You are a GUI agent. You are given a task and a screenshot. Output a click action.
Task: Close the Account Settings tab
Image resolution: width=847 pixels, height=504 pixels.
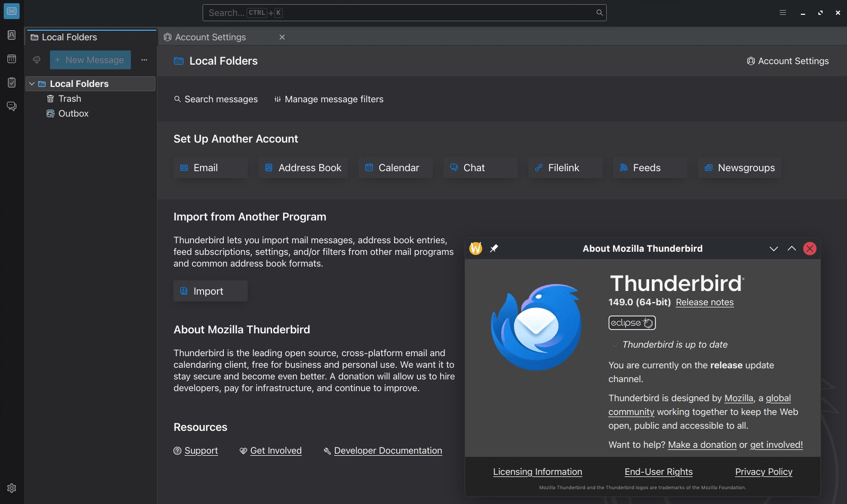pyautogui.click(x=282, y=37)
